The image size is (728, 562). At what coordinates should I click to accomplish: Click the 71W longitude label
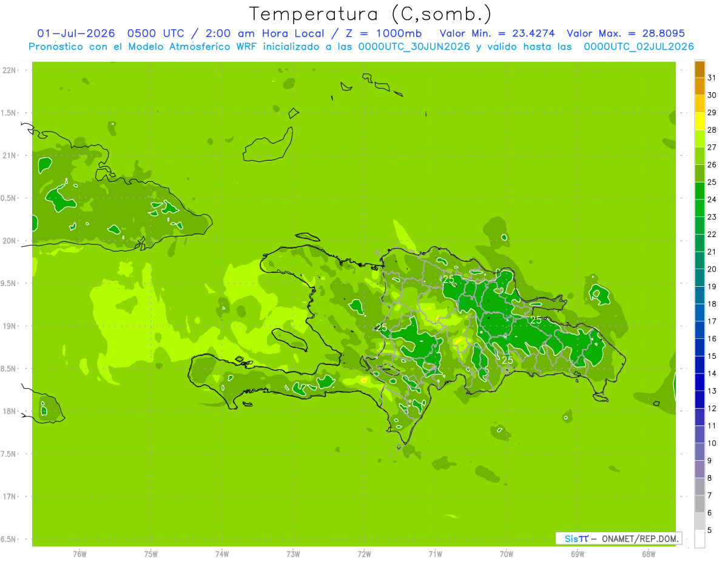tap(435, 554)
